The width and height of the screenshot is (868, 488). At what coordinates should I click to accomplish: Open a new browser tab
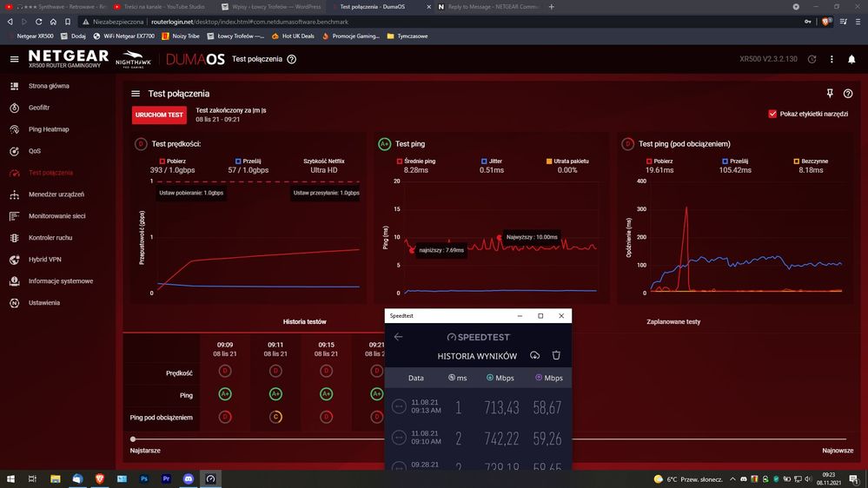552,7
